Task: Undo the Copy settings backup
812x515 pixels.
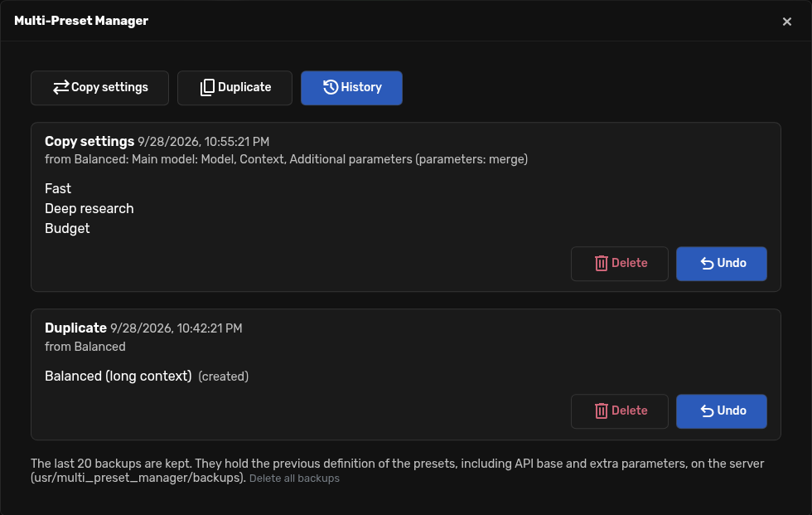Action: click(x=722, y=264)
